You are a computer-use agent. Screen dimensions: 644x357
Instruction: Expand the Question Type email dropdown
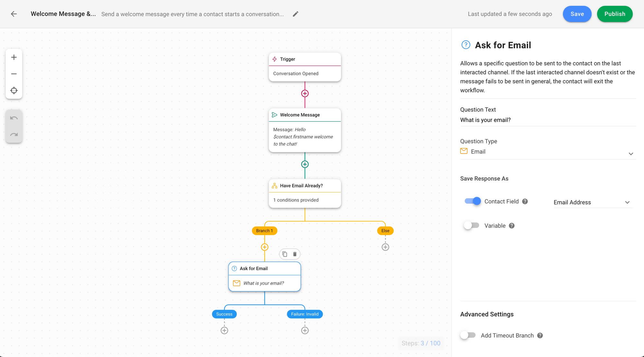[x=631, y=153]
